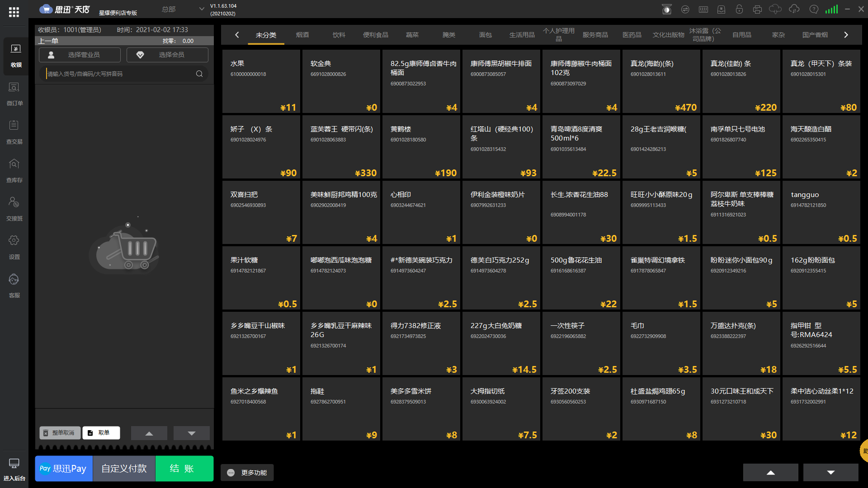Viewport: 868px width, 488px height.
Task: Click 选择营业员 select salesperson button
Action: (80, 55)
